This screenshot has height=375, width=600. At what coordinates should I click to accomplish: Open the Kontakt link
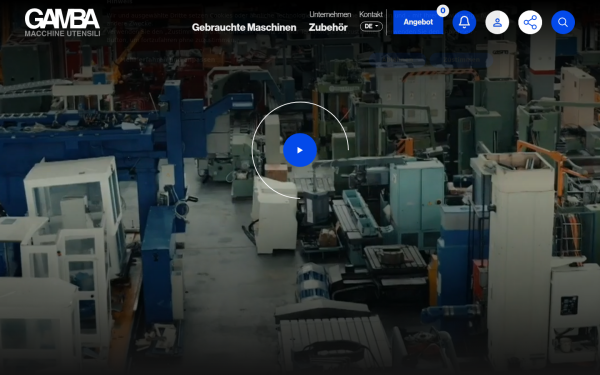tap(371, 15)
